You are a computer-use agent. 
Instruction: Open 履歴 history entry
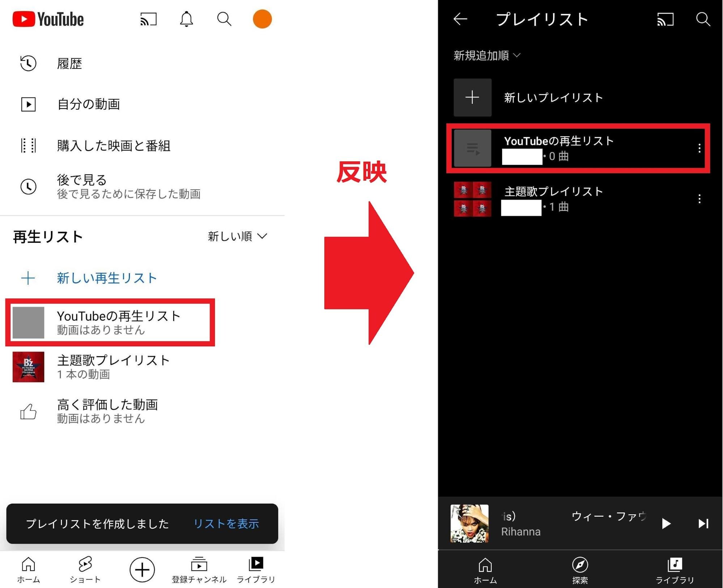142,64
